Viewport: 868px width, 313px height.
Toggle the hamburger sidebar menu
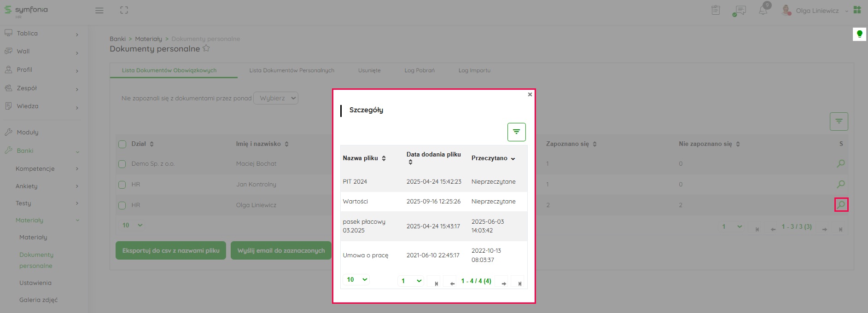99,10
